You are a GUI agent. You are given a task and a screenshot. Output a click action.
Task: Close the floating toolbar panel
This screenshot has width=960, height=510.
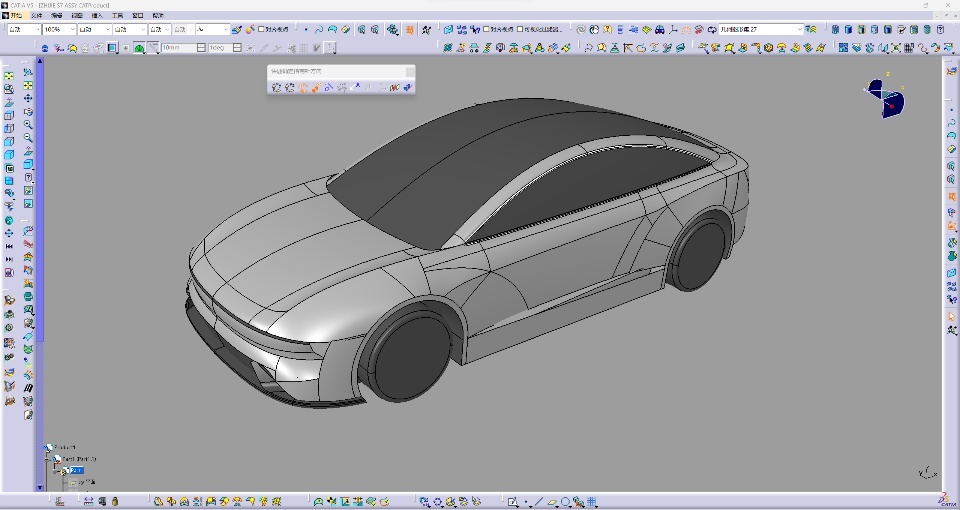pos(409,71)
